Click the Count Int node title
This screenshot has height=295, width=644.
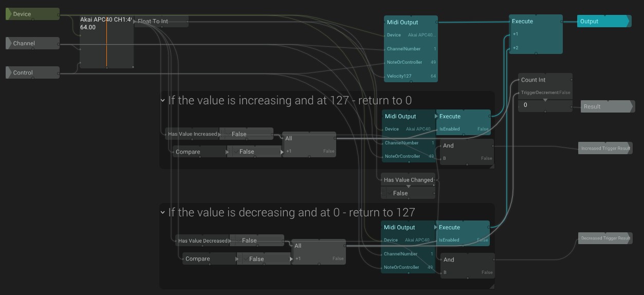(533, 80)
